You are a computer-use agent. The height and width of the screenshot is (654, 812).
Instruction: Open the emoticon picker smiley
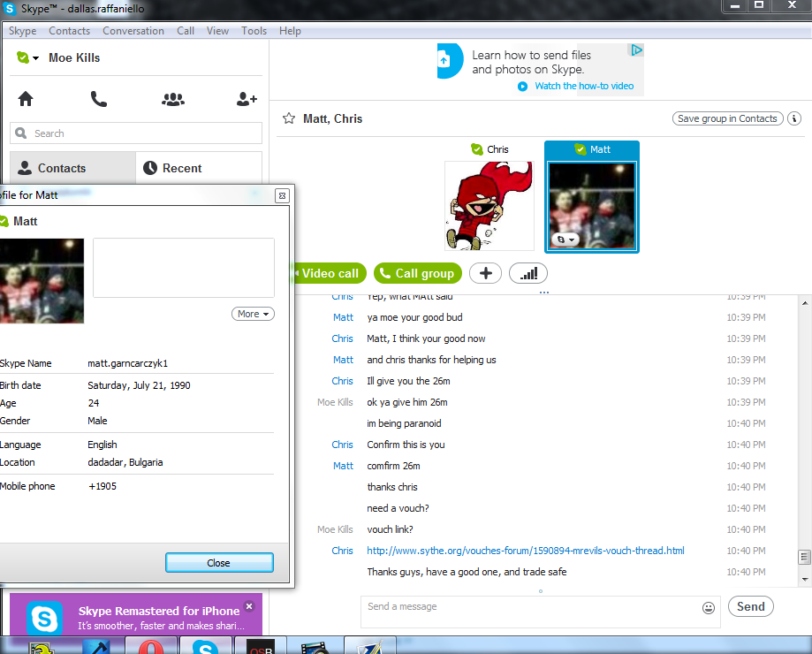tap(709, 608)
